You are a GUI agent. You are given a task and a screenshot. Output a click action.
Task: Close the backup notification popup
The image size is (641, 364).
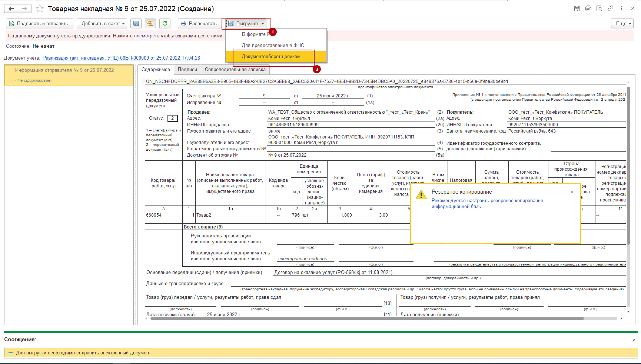(x=572, y=192)
